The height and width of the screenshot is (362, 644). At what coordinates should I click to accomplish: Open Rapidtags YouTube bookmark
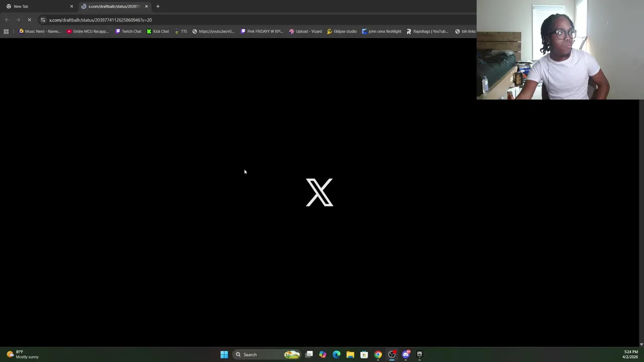coord(427,31)
